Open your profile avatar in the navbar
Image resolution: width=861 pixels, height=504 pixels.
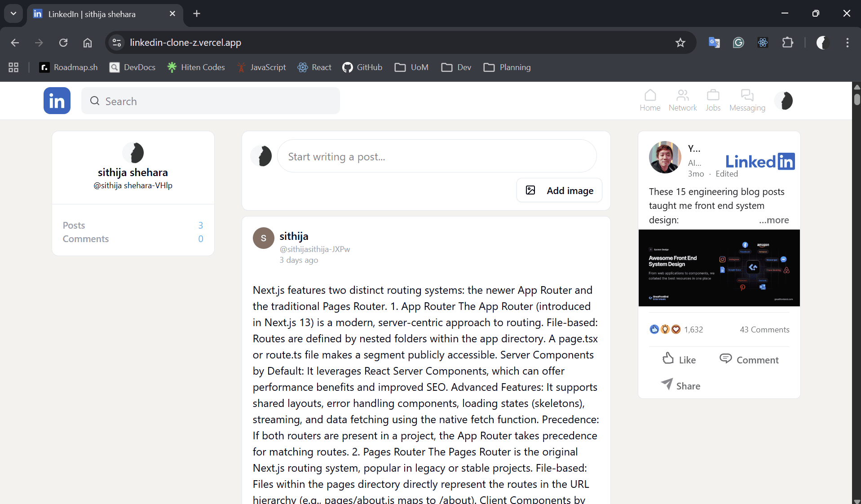pyautogui.click(x=784, y=101)
